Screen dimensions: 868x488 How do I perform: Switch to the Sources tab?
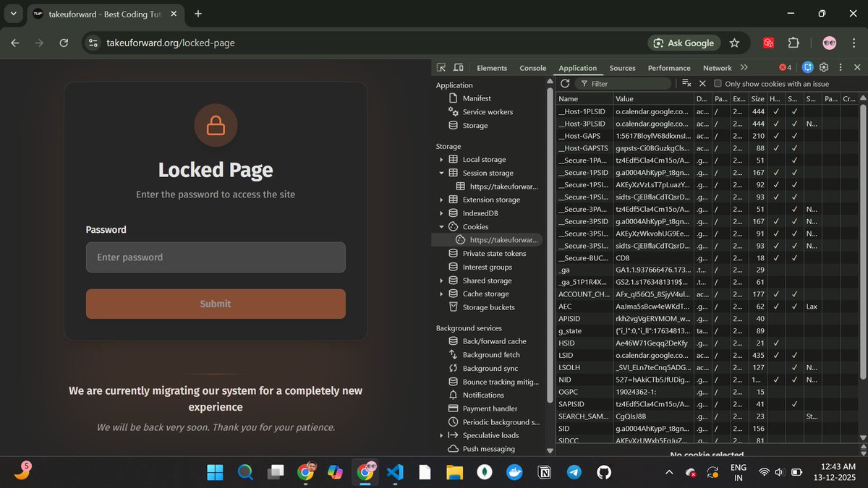click(x=622, y=68)
